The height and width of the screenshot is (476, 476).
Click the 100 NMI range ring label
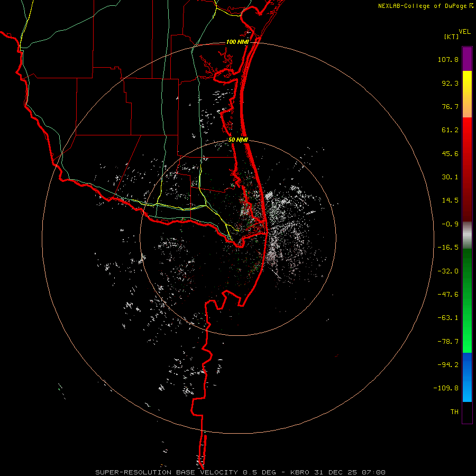click(x=237, y=42)
